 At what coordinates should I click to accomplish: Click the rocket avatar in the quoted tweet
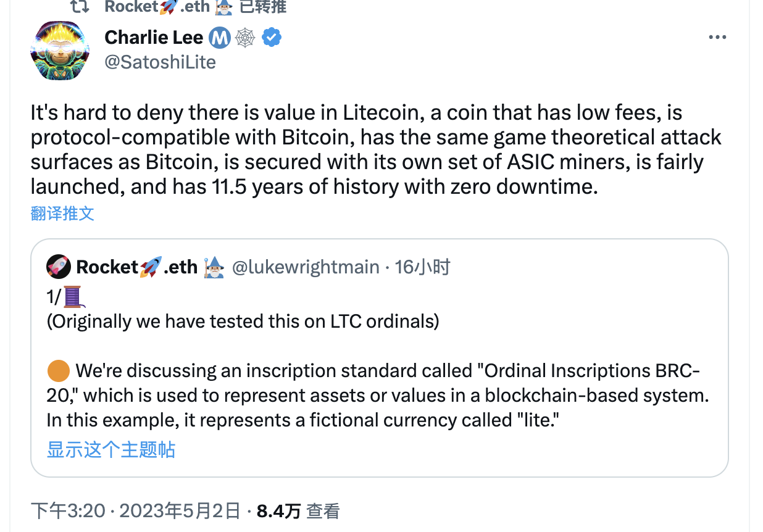click(58, 267)
